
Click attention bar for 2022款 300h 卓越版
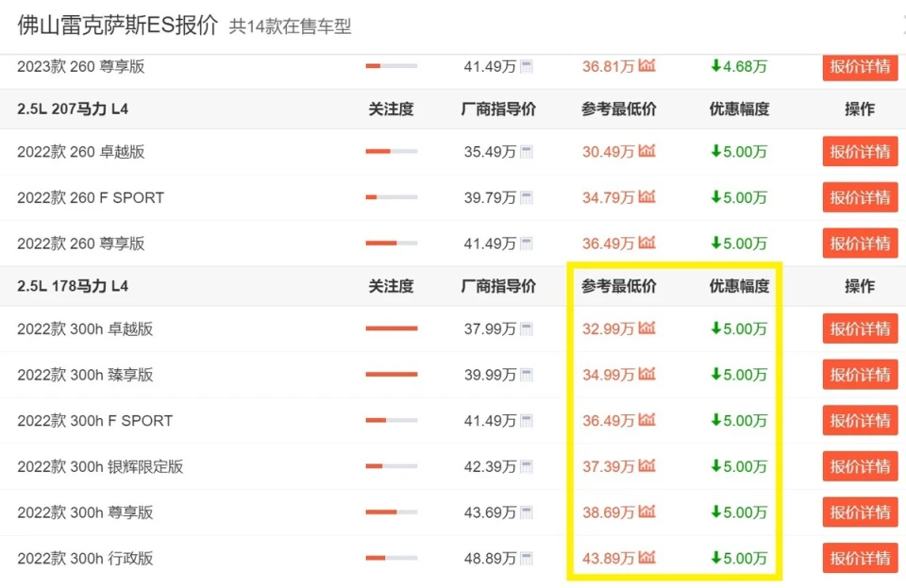coord(391,328)
